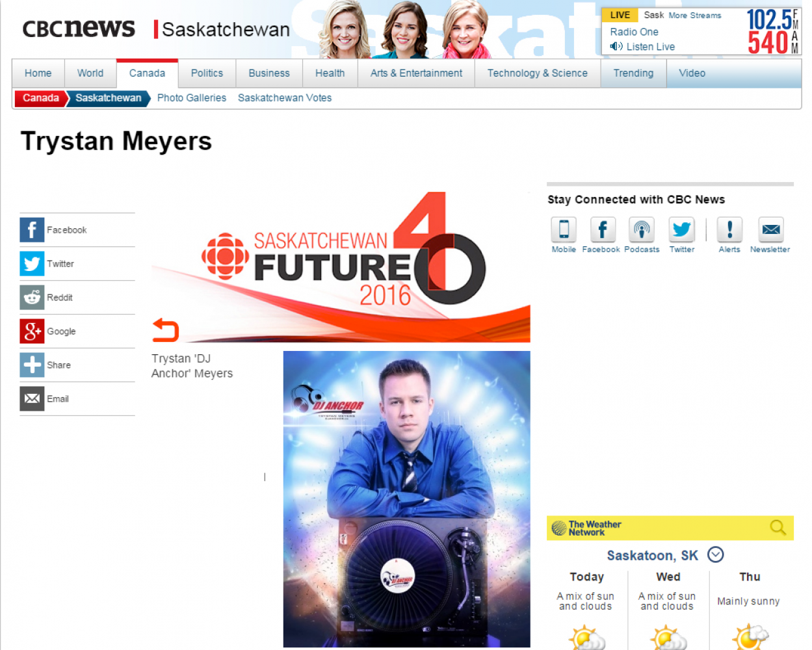Open the Alerts exclamation icon
Screen dimensions: 812x650
tap(729, 230)
